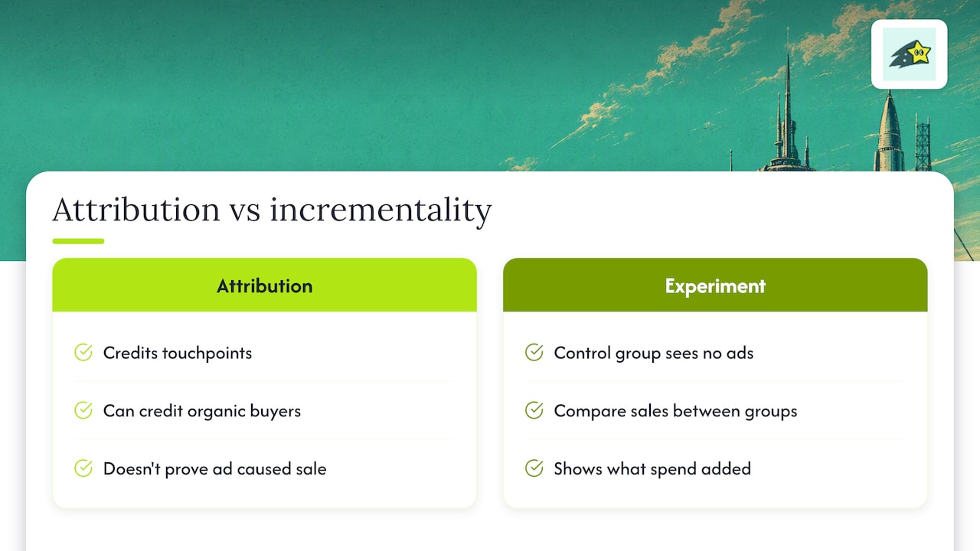Select the Experiment column header
Image resolution: width=980 pixels, height=551 pixels.
coord(715,285)
